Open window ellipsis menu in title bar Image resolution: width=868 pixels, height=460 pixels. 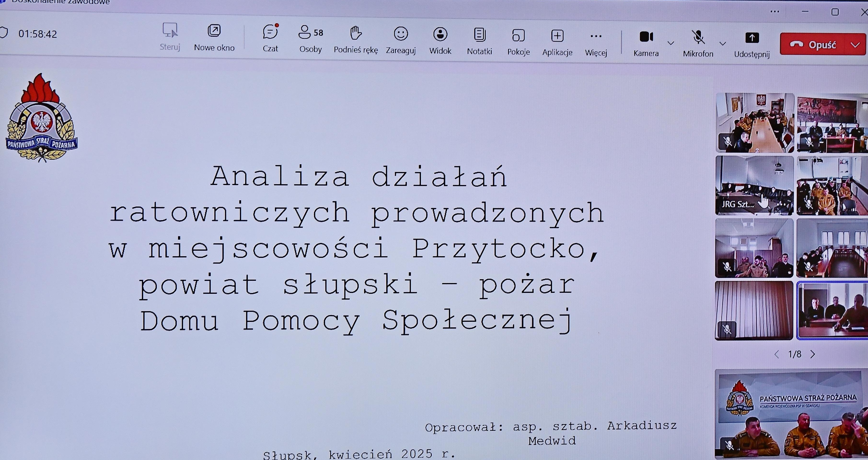tap(775, 12)
